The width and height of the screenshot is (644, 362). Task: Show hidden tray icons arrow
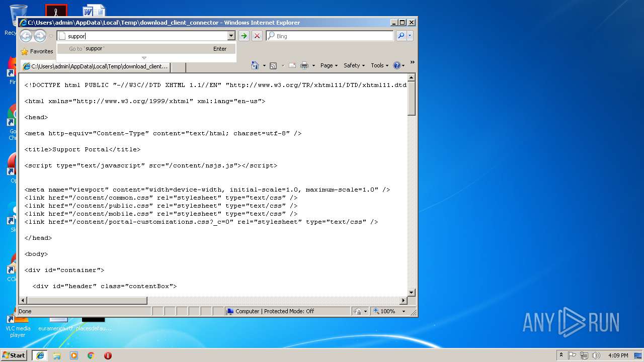561,355
